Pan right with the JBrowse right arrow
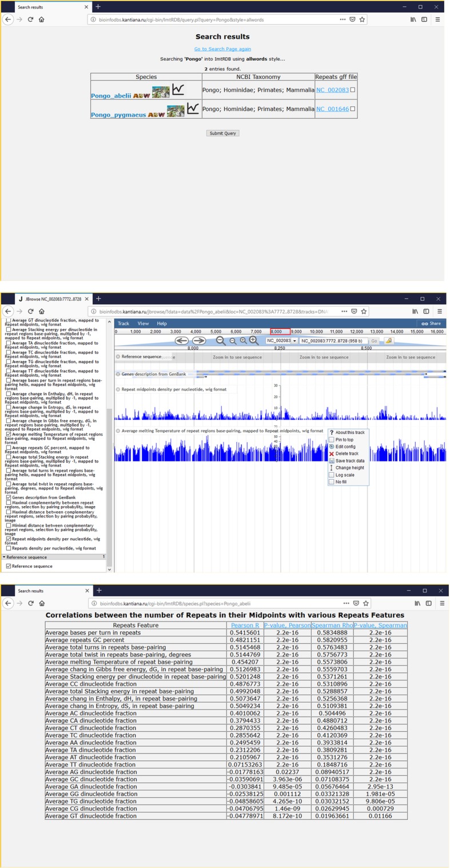The width and height of the screenshot is (450, 868). (x=199, y=341)
